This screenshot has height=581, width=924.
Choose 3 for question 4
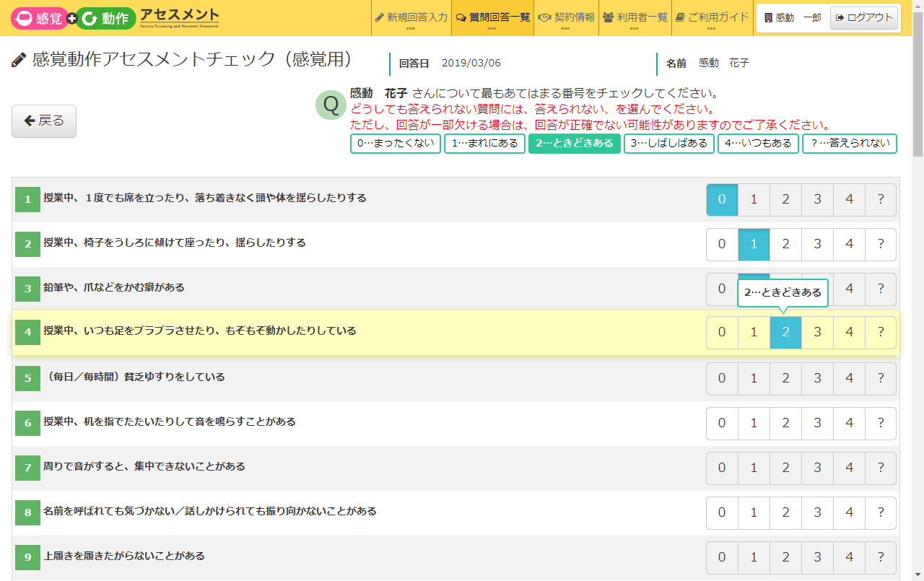click(817, 333)
